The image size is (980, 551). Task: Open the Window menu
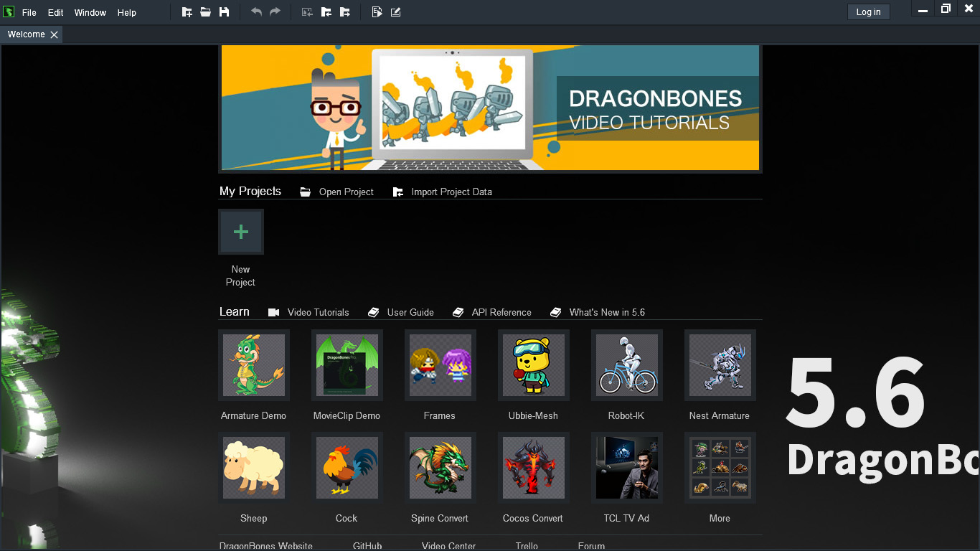click(x=90, y=13)
